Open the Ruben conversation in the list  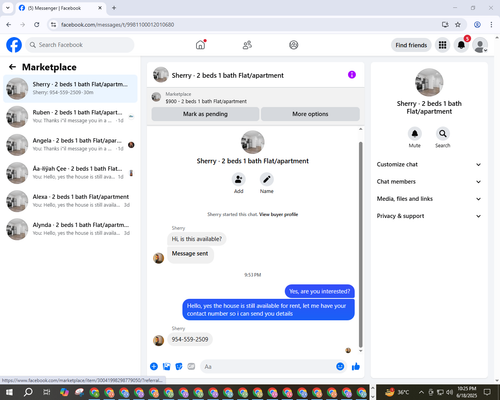point(70,117)
